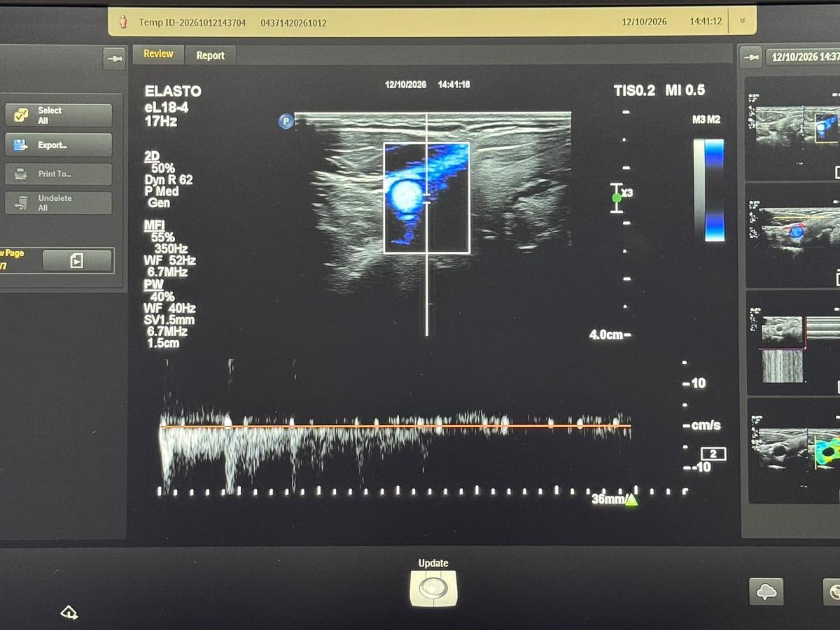840x630 pixels.
Task: Click the eL18-4 transducer label
Action: tap(166, 107)
